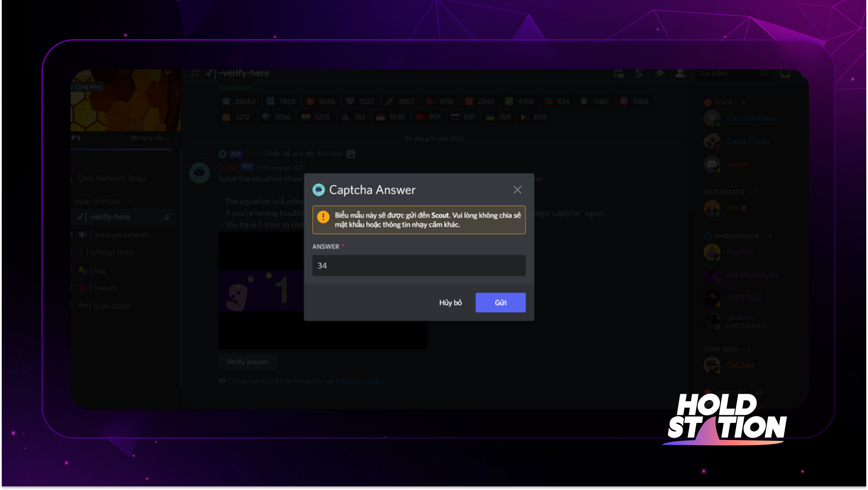Submit the answer with the Gửi button
The image size is (868, 490).
[500, 303]
